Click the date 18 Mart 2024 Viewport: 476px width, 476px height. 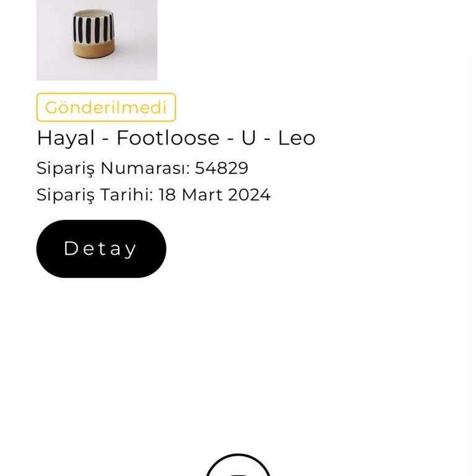tap(214, 195)
